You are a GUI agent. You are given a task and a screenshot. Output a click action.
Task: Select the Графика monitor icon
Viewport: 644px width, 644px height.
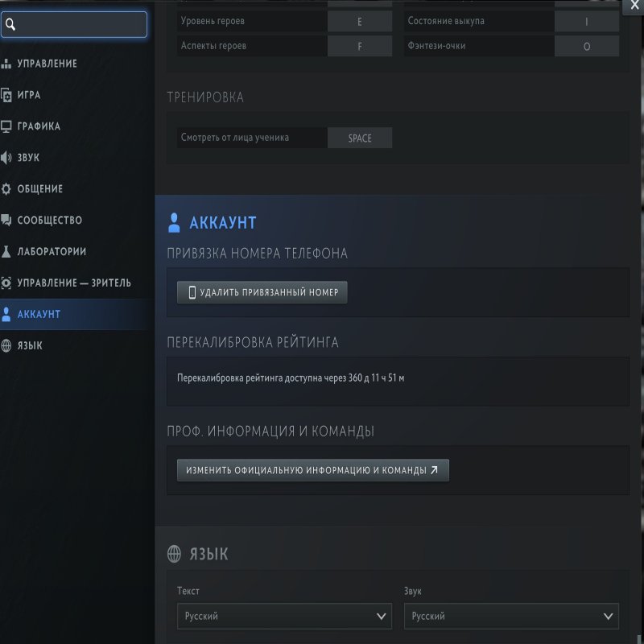point(7,126)
